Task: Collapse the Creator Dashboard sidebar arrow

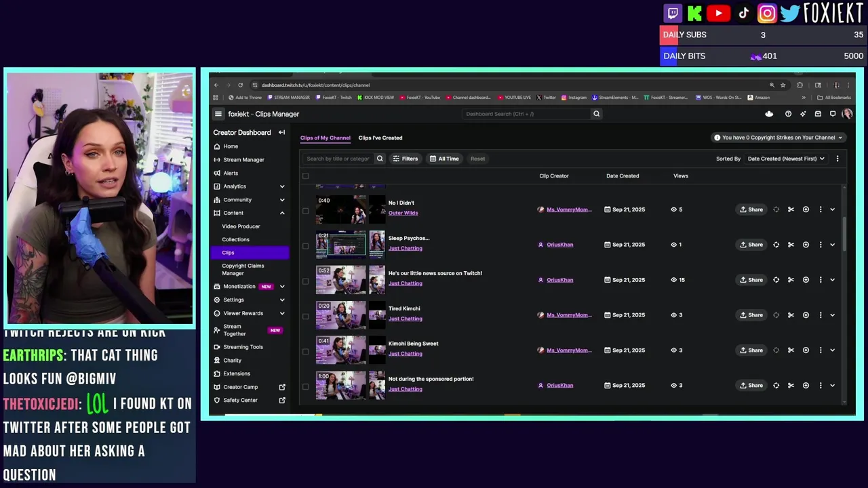Action: click(281, 132)
